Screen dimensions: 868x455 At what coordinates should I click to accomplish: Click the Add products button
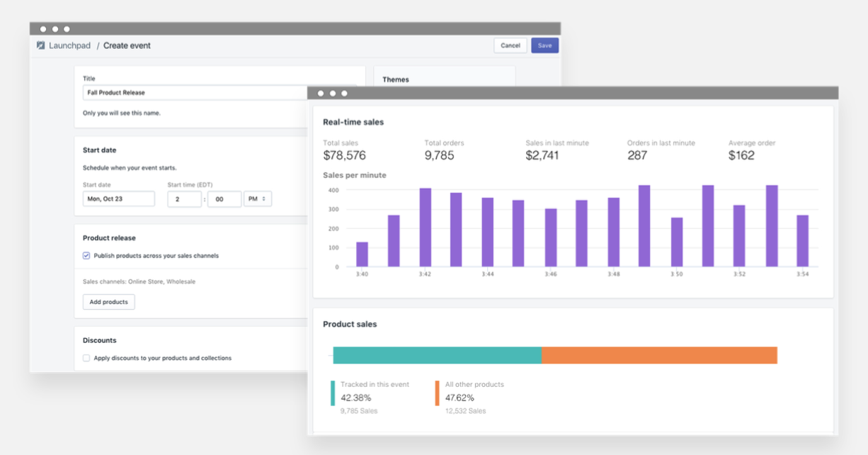108,302
